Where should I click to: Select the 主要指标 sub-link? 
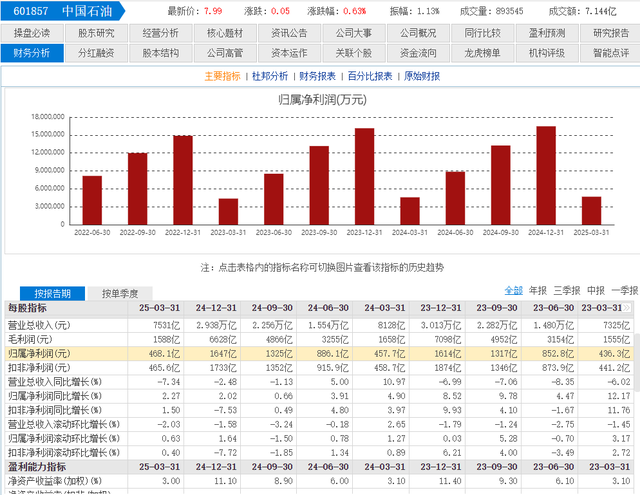click(222, 76)
